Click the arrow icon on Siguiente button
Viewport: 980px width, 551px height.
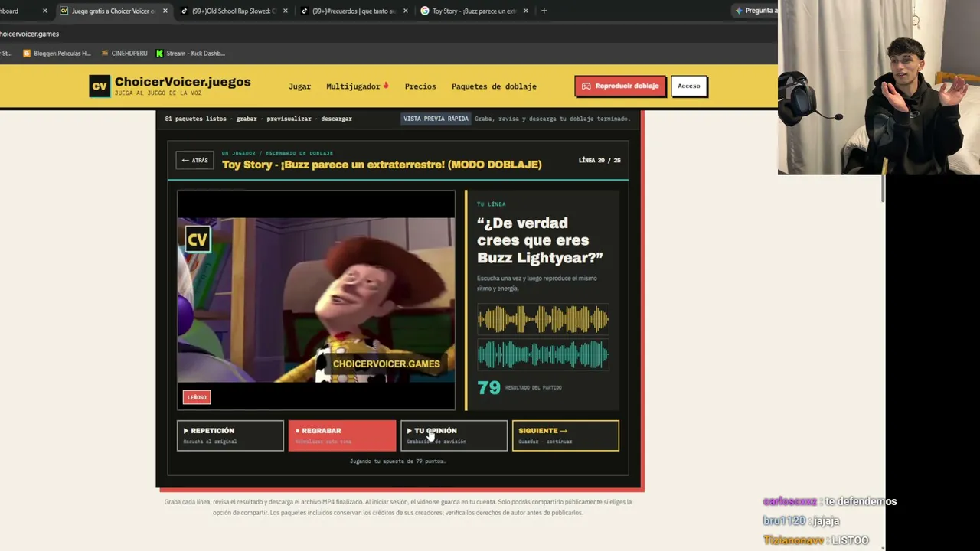563,431
